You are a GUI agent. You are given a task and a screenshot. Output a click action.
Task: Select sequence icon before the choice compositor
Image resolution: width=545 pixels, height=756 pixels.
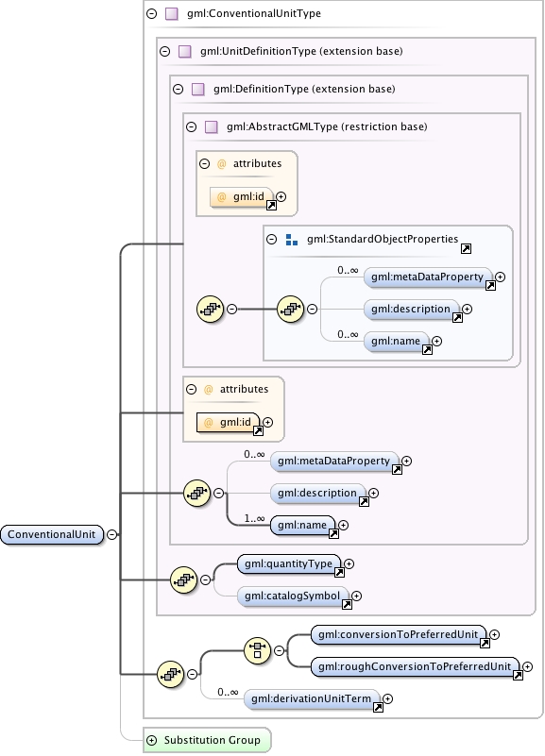click(171, 675)
